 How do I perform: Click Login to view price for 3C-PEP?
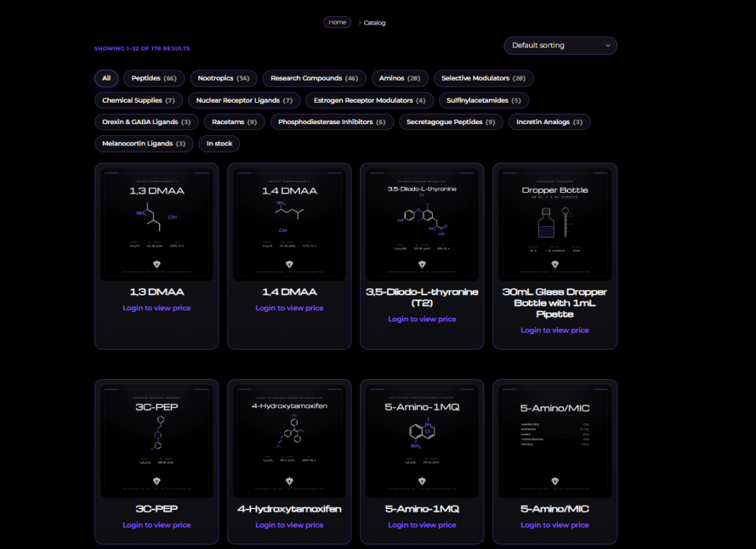157,525
